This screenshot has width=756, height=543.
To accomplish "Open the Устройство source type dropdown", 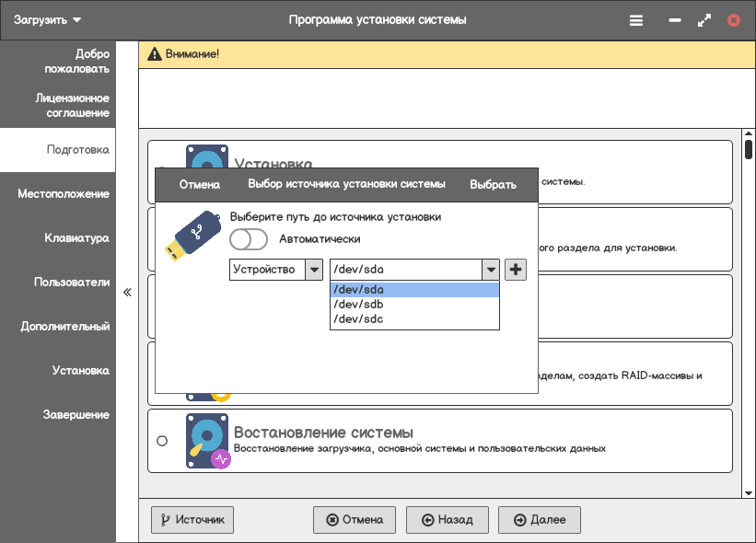I will coord(275,270).
